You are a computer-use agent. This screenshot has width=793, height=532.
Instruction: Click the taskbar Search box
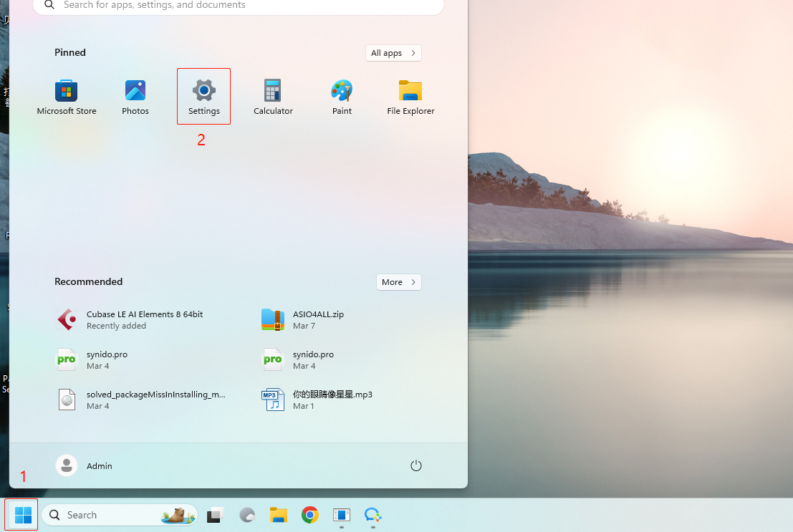[120, 515]
